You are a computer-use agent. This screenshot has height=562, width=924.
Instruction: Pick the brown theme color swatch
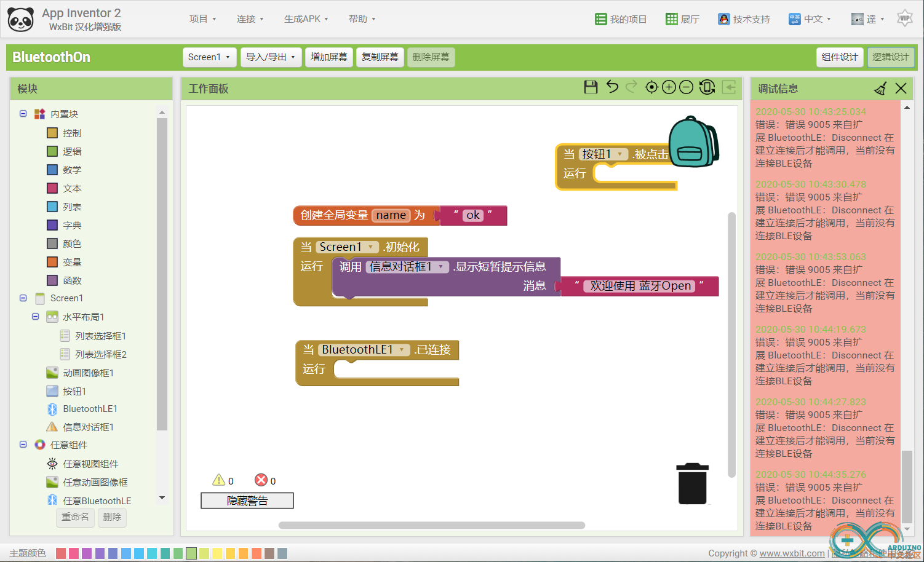[269, 553]
